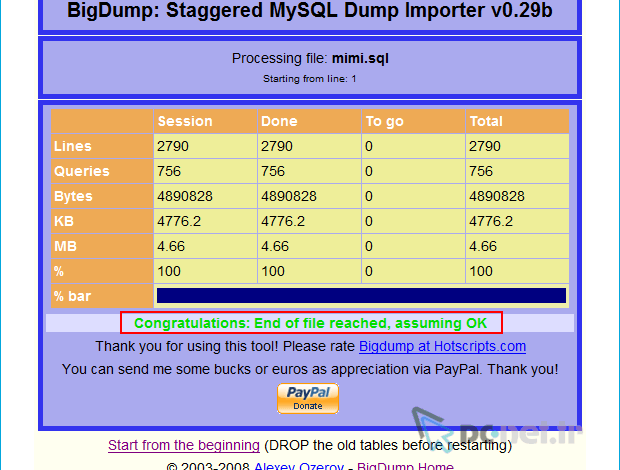Select percent Done value 100
The width and height of the screenshot is (620, 470).
pos(273,271)
